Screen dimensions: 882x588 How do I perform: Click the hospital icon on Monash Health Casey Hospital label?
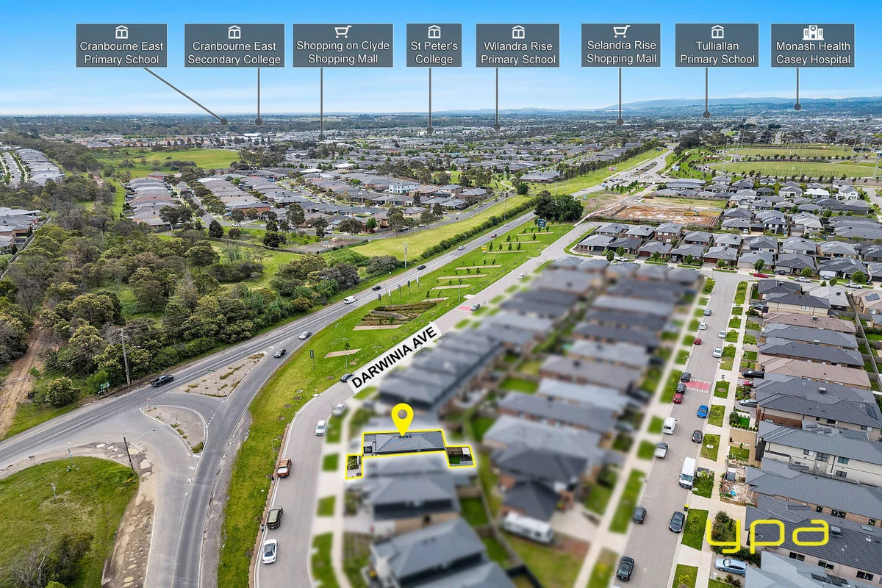813,33
